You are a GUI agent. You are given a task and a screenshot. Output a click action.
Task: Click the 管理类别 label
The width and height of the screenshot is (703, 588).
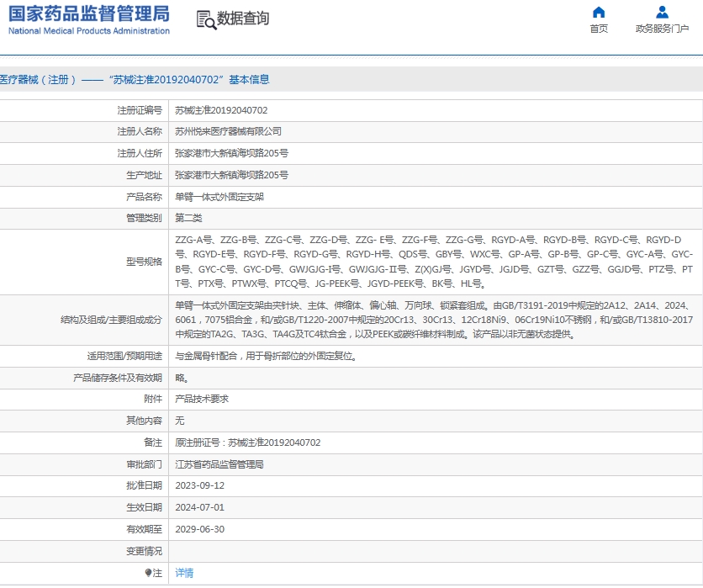pyautogui.click(x=144, y=218)
